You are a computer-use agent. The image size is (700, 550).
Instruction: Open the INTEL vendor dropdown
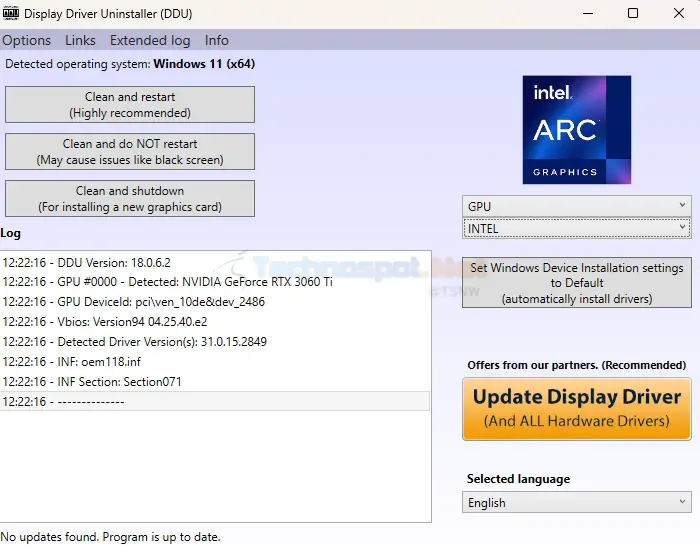pos(577,229)
